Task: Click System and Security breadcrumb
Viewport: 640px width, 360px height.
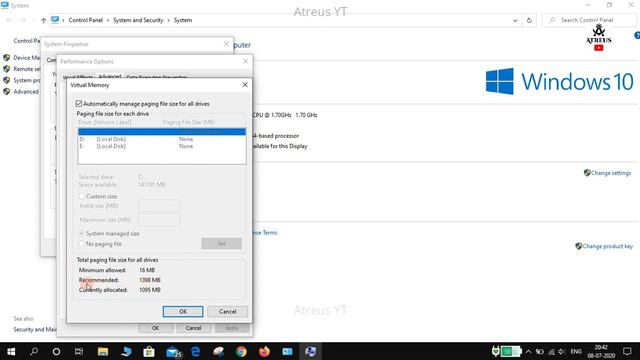Action: pyautogui.click(x=138, y=20)
